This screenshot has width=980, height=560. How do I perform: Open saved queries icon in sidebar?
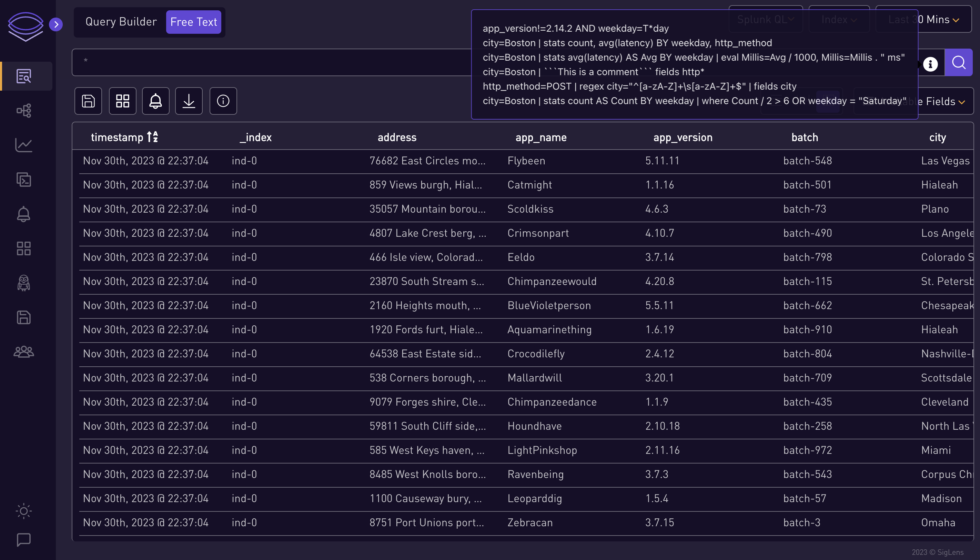[24, 317]
